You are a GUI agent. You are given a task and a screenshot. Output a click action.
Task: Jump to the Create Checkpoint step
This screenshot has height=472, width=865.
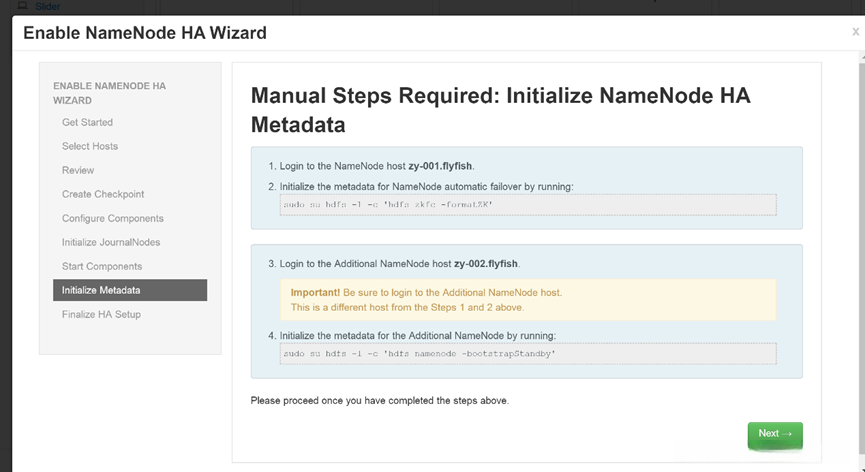click(103, 194)
